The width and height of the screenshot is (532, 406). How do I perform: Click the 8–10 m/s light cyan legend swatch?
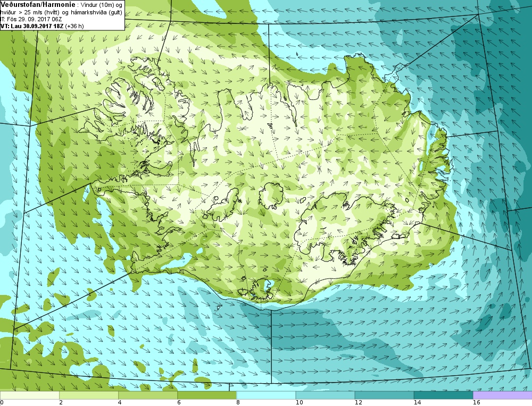(266, 395)
